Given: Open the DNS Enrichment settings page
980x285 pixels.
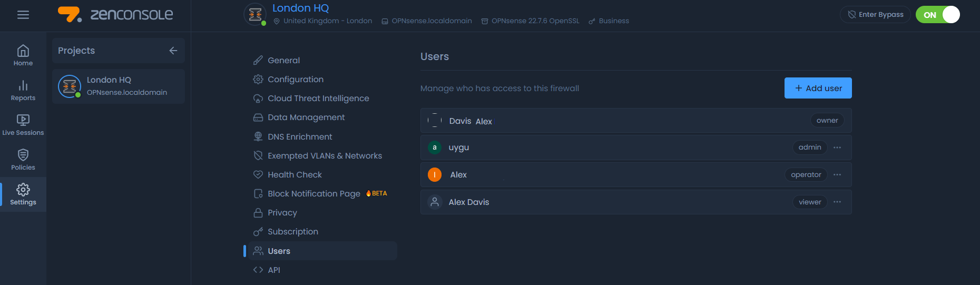Looking at the screenshot, I should (x=300, y=137).
